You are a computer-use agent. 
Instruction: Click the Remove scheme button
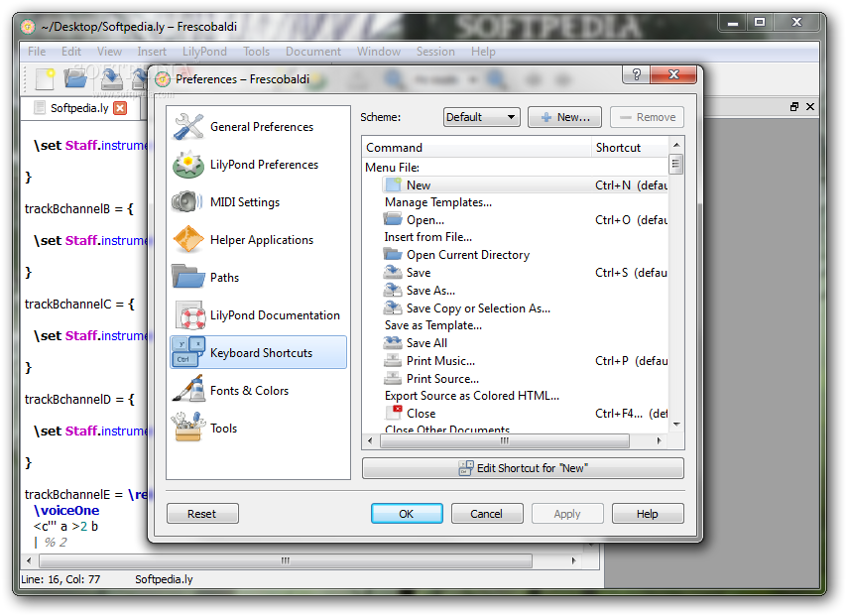(x=647, y=117)
